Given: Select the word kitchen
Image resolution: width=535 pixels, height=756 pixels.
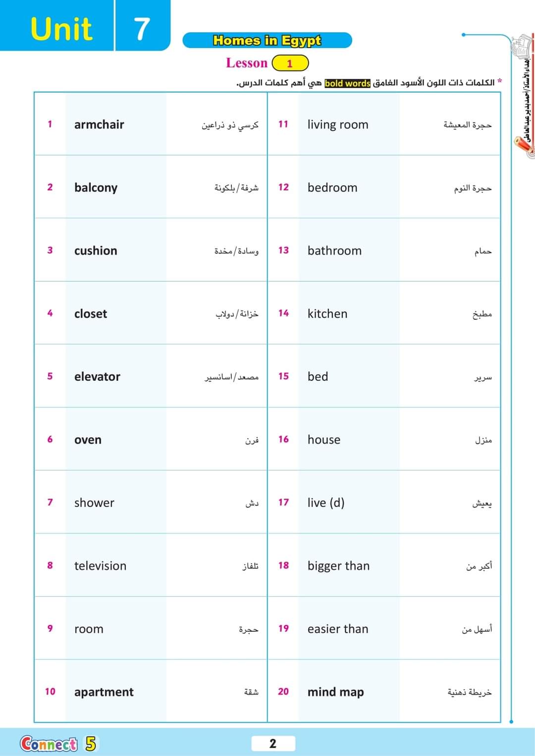Looking at the screenshot, I should (x=327, y=313).
